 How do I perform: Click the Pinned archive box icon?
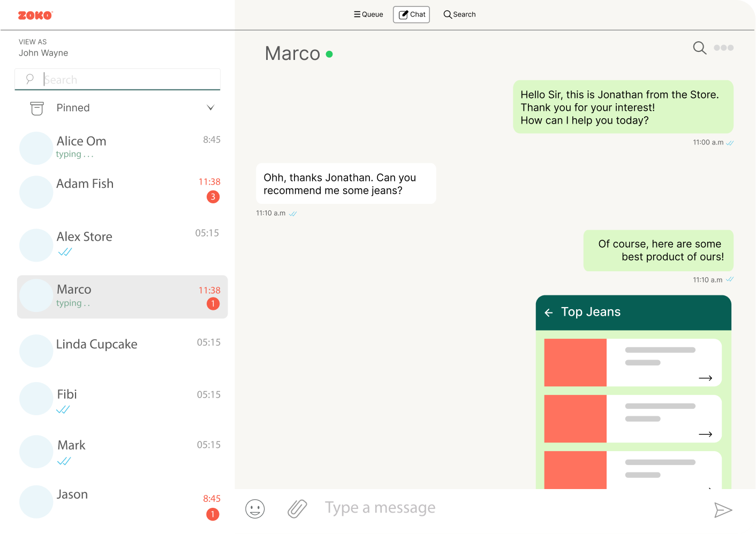37,108
